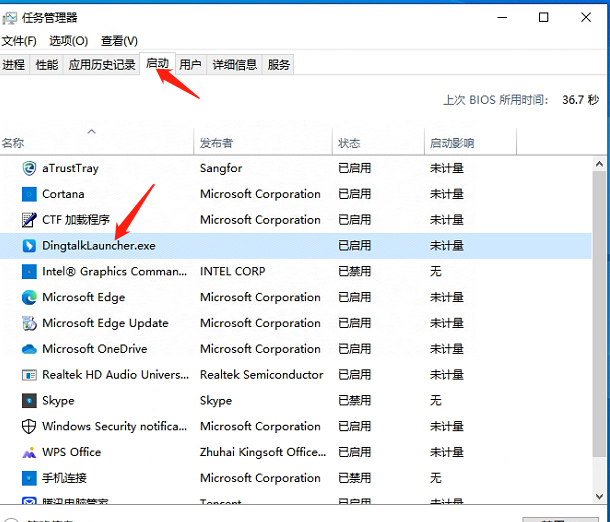Click the Microsoft Edge icon
610x522 pixels.
[29, 298]
